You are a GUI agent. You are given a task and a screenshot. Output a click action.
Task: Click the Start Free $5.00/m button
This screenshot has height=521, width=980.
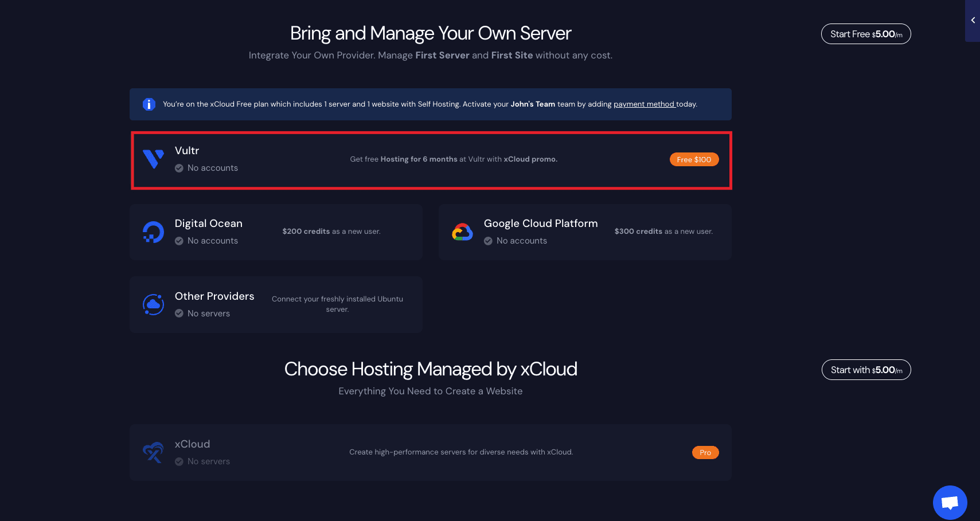point(865,34)
